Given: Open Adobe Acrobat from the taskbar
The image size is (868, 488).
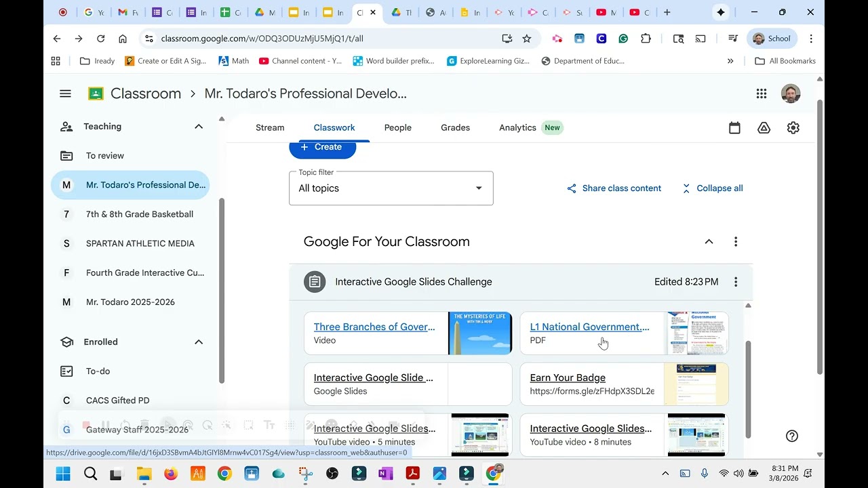Looking at the screenshot, I should tap(412, 474).
